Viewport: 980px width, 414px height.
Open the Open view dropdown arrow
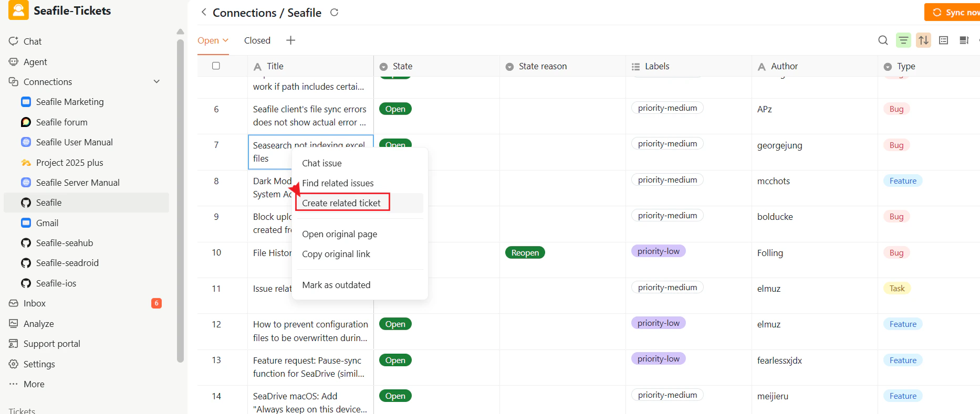226,40
